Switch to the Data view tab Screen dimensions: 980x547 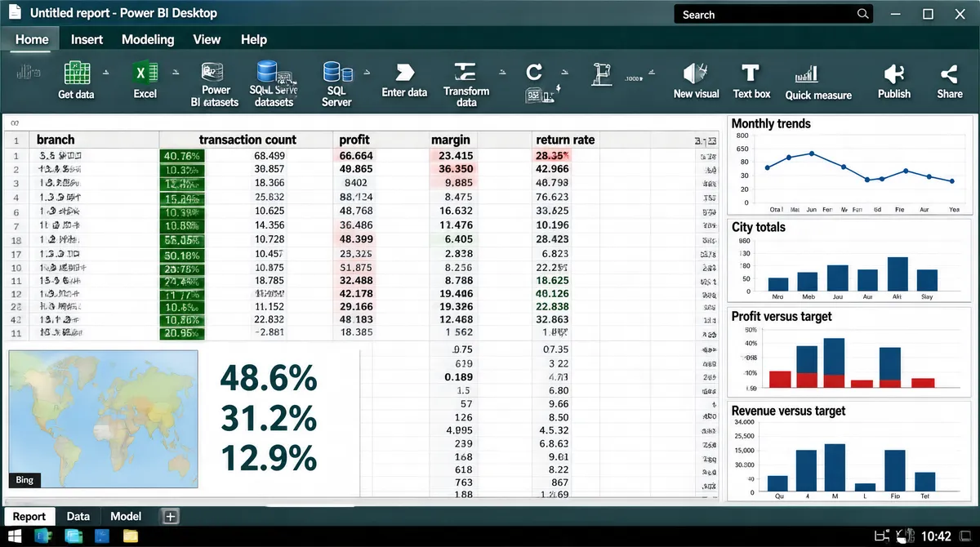78,516
